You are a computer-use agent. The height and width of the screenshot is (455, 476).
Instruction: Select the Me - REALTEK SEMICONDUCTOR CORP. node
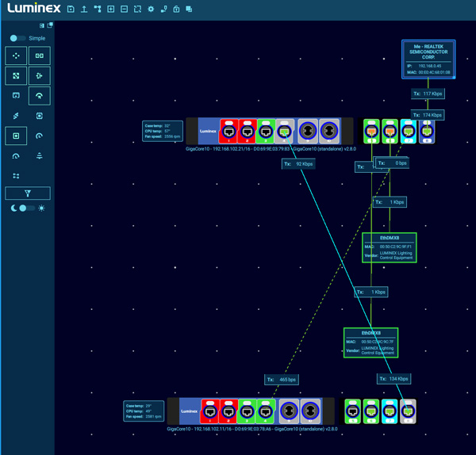coord(428,59)
